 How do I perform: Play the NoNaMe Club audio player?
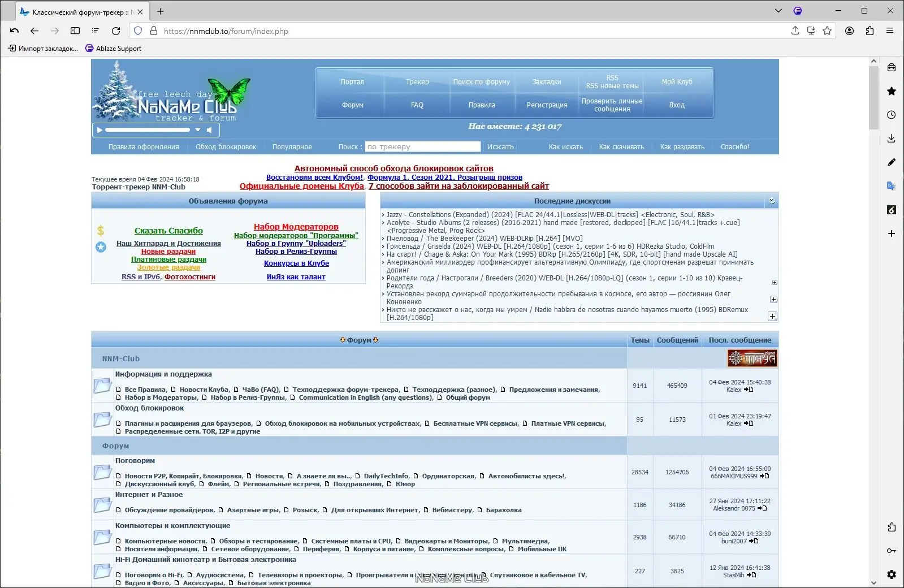100,130
